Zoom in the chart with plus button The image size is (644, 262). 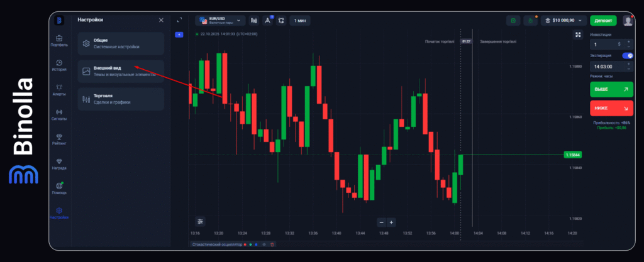[391, 222]
